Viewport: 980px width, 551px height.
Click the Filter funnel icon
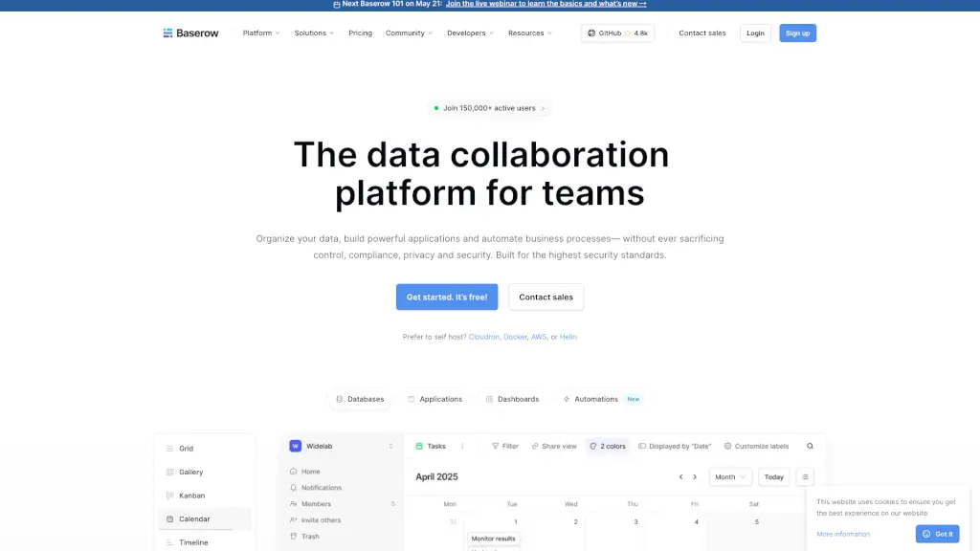click(495, 446)
